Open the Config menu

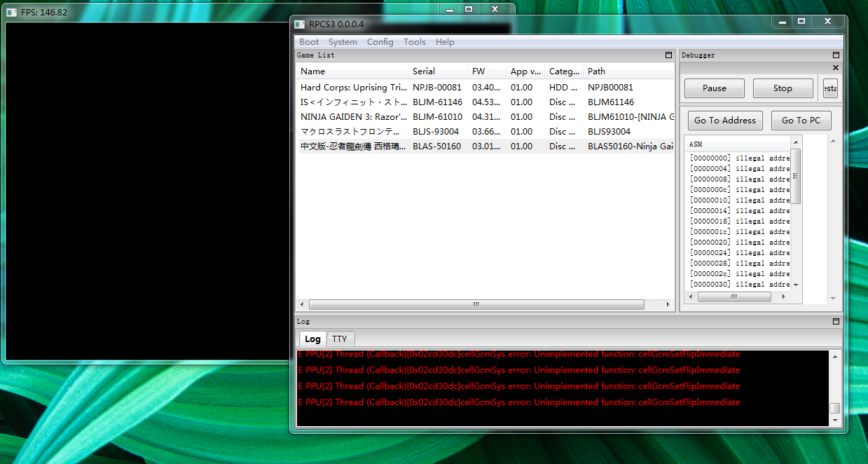tap(380, 42)
